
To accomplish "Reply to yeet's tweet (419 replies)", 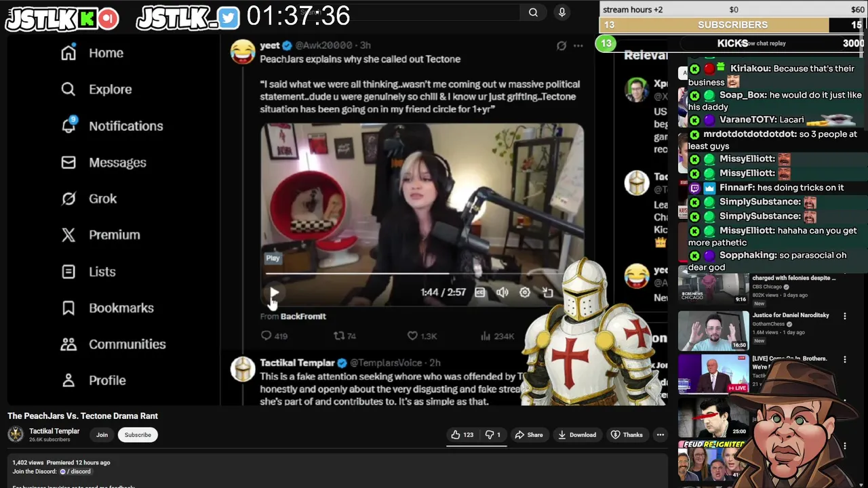I will pyautogui.click(x=275, y=335).
